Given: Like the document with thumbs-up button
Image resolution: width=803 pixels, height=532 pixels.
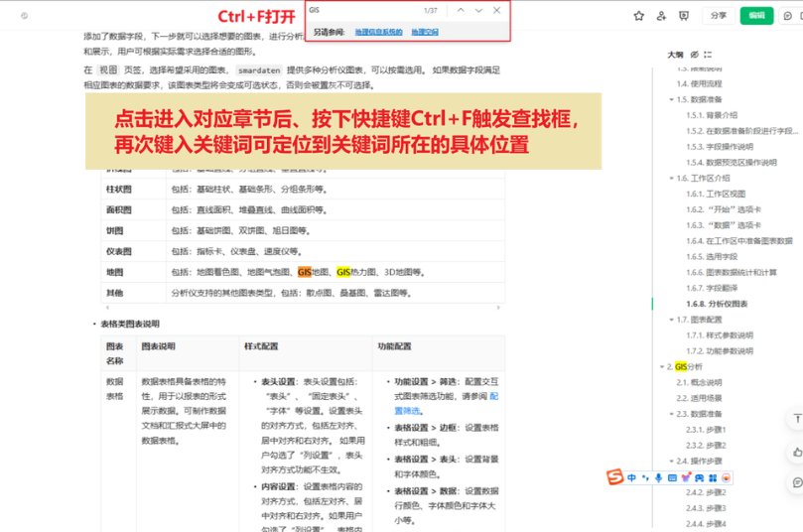Looking at the screenshot, I should (x=797, y=453).
